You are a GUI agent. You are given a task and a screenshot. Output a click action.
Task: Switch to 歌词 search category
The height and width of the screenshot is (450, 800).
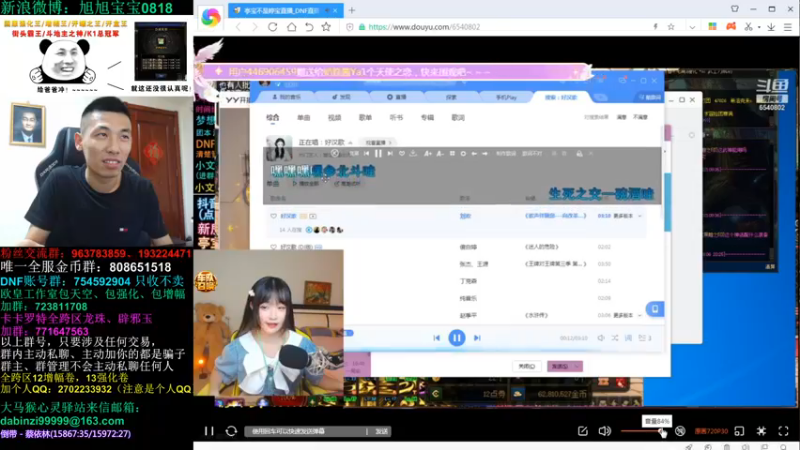[x=458, y=117]
